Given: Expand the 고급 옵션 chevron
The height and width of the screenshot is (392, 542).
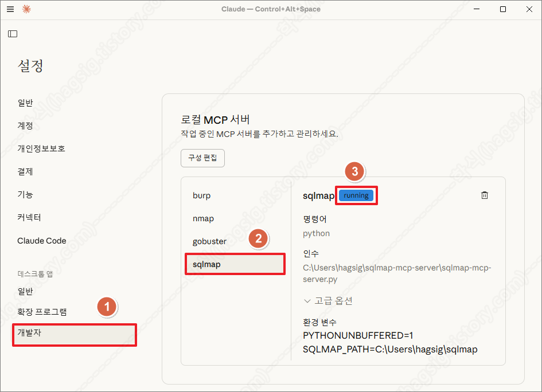Looking at the screenshot, I should pyautogui.click(x=307, y=301).
